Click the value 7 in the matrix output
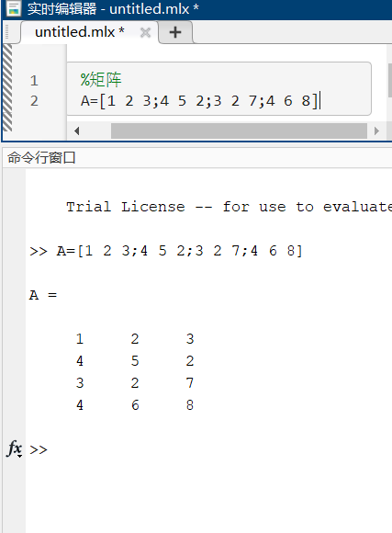The image size is (392, 533). (190, 383)
